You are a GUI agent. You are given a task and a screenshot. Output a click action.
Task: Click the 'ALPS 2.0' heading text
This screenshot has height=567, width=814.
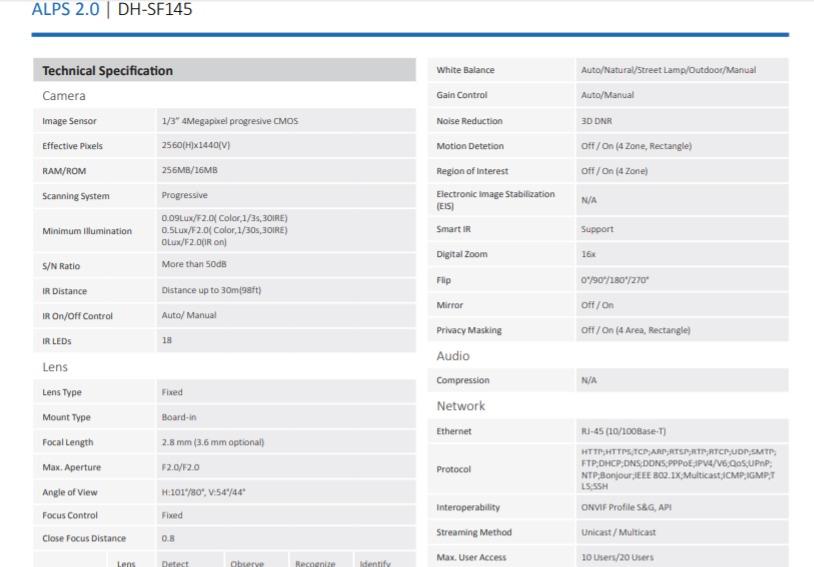coord(65,9)
